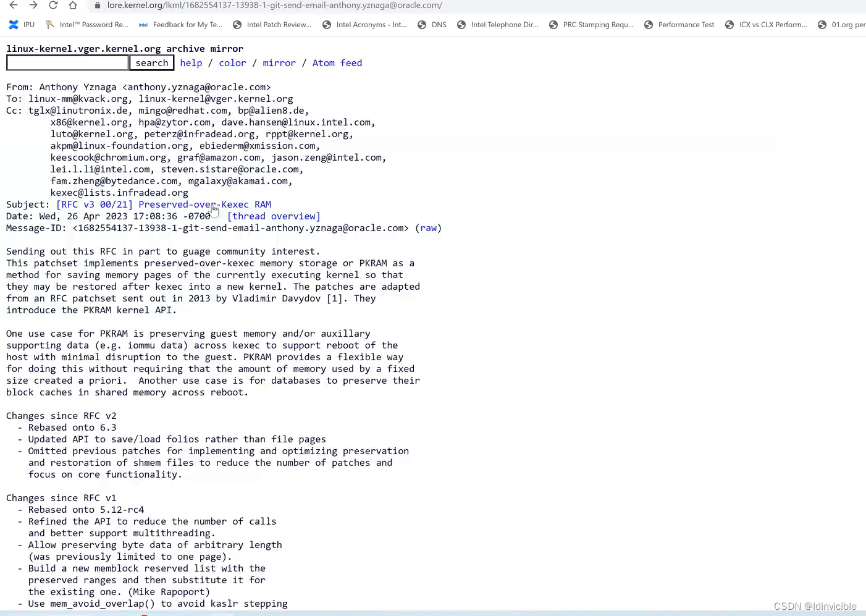Click the browser back arrow
The image size is (866, 616).
point(14,5)
